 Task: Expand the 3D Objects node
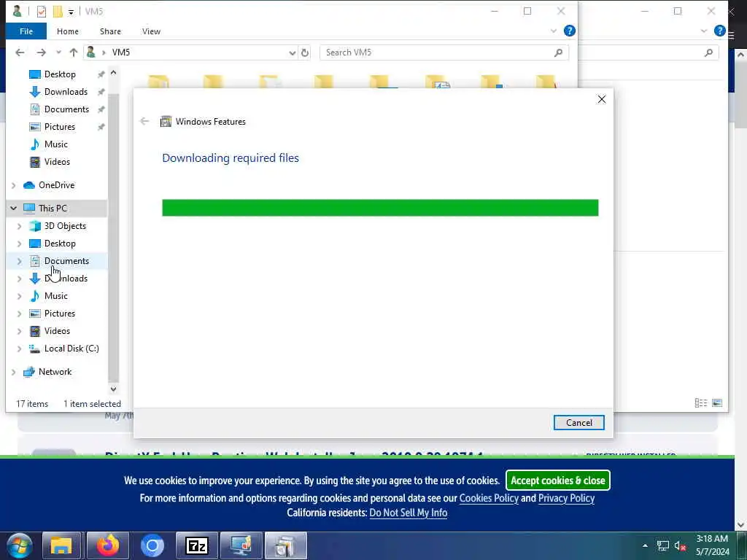point(19,226)
